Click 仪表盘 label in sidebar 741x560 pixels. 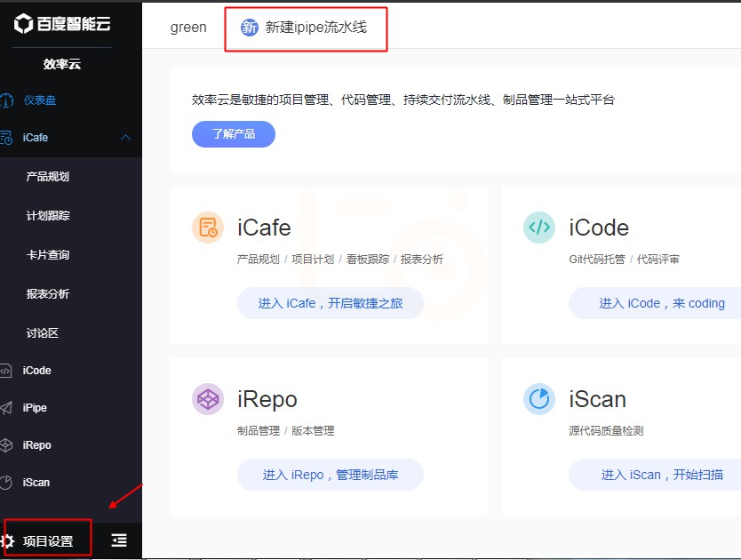click(40, 100)
